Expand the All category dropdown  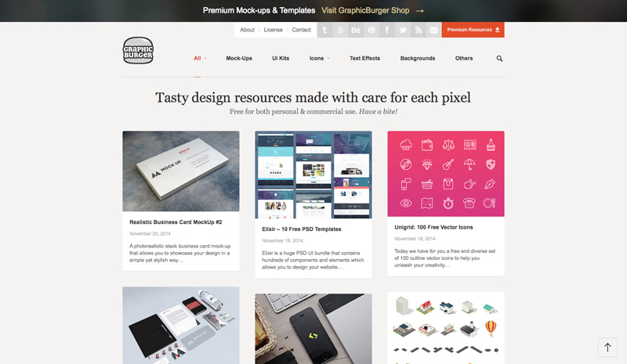[200, 59]
